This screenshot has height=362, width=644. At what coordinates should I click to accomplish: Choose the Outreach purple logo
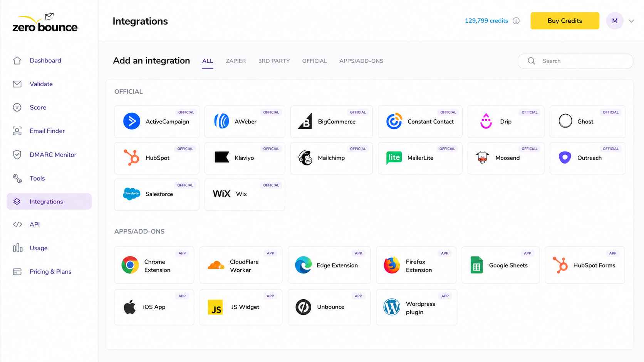click(565, 157)
